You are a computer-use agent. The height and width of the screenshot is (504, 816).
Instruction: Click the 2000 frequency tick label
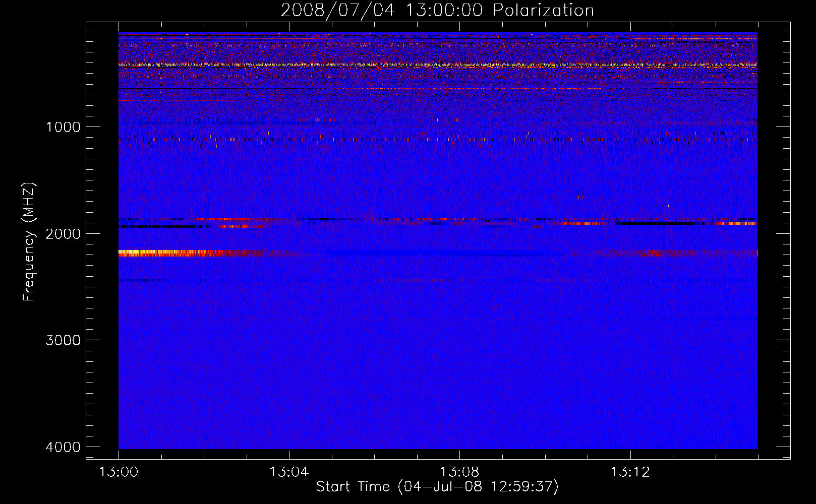(63, 233)
